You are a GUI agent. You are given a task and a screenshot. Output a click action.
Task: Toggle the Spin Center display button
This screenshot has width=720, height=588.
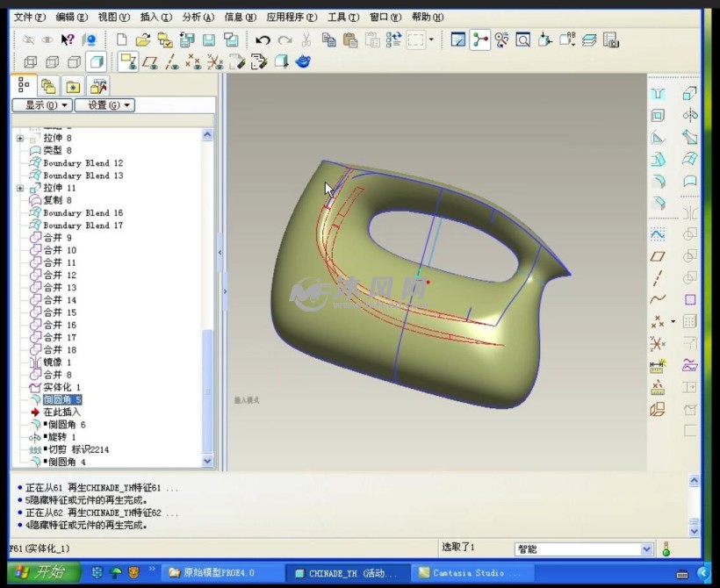[x=479, y=40]
